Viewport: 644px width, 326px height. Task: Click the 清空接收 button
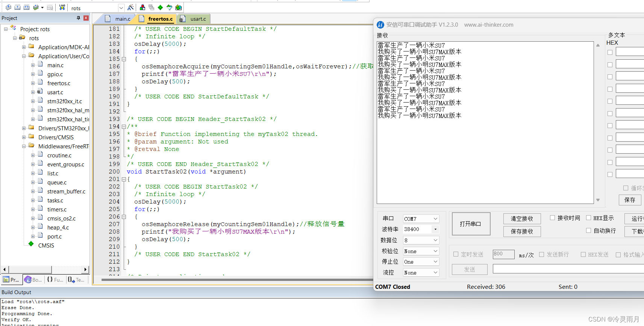click(522, 219)
